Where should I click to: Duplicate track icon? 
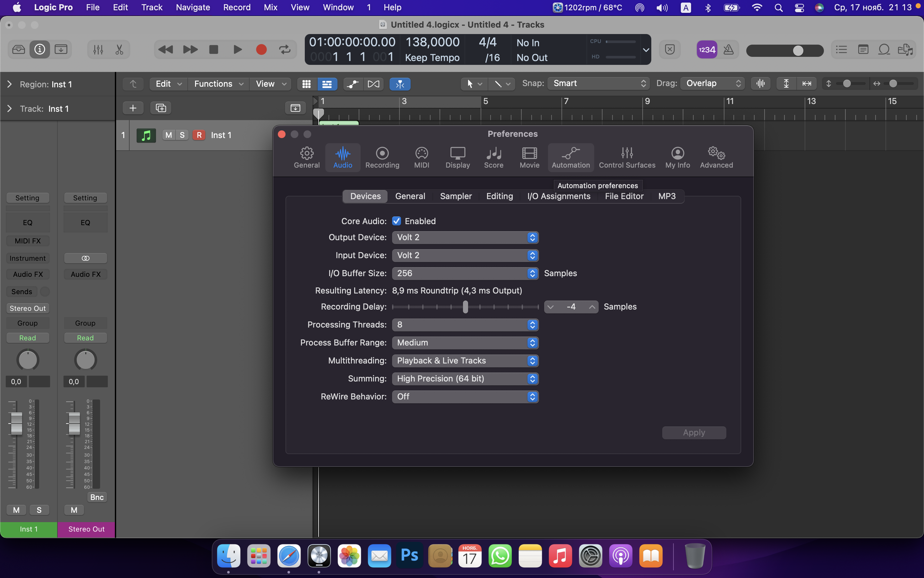[x=161, y=108]
